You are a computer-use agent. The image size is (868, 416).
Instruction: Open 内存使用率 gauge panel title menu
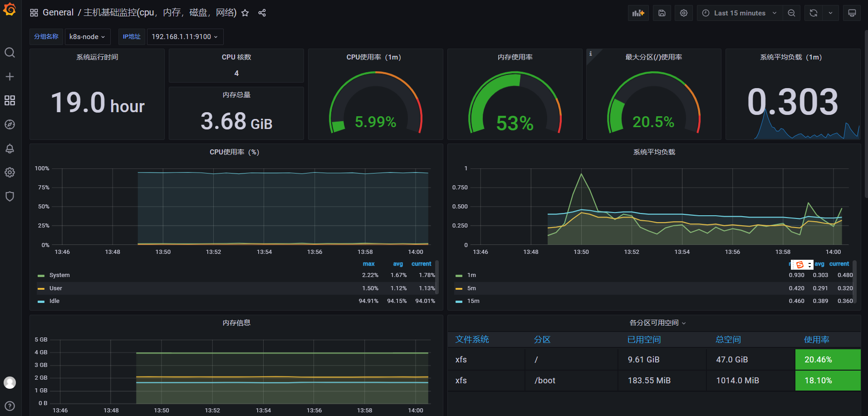point(515,57)
